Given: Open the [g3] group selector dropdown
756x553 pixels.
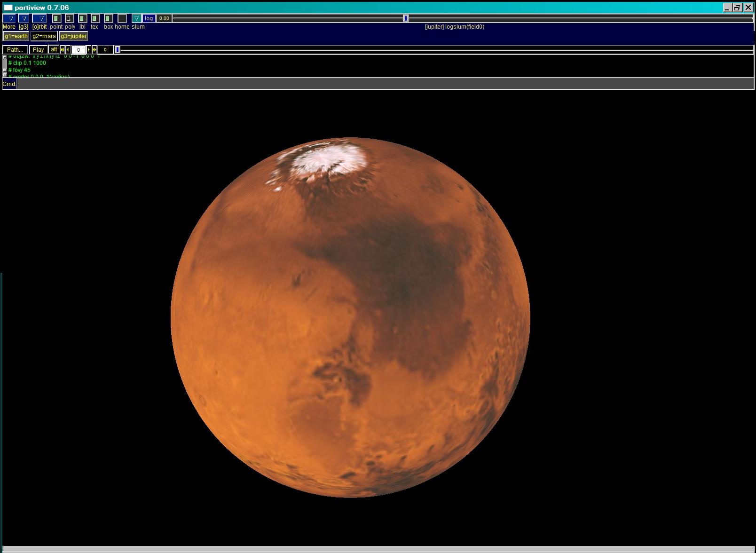Looking at the screenshot, I should click(24, 18).
